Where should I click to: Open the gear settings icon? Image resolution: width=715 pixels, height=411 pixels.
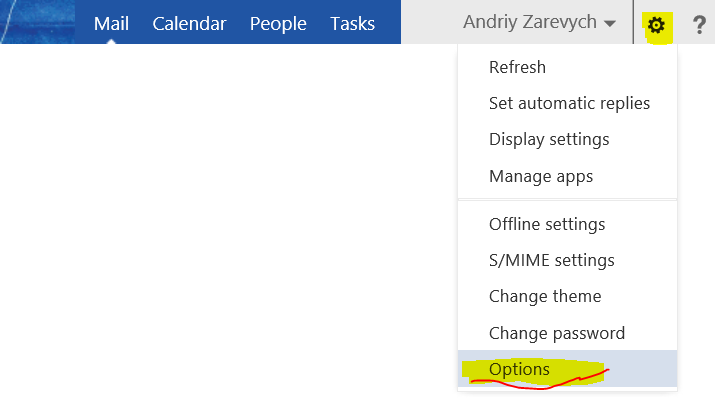(656, 25)
